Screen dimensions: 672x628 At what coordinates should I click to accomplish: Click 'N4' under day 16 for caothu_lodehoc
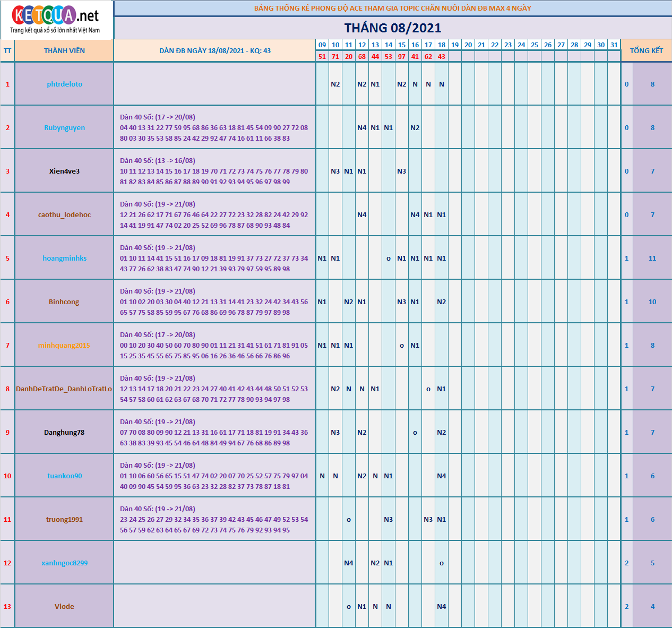pos(415,215)
